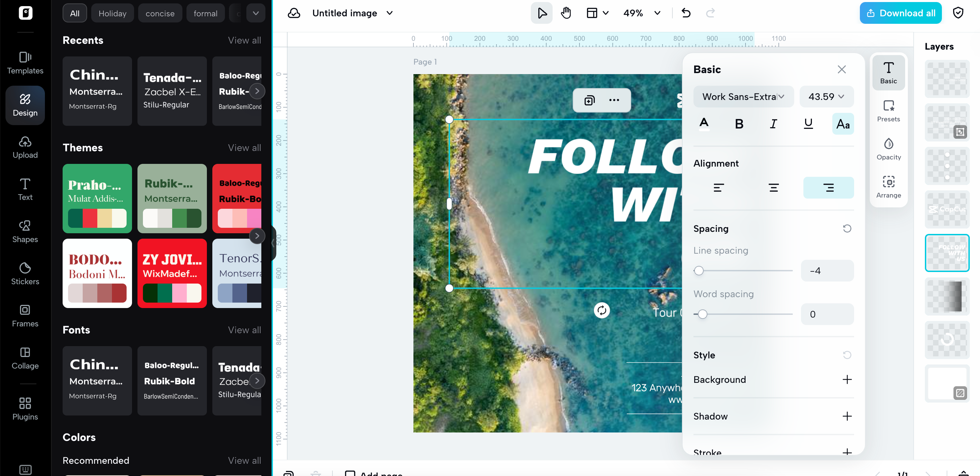Open the Text panel in left sidebar
980x476 pixels.
pyautogui.click(x=25, y=189)
